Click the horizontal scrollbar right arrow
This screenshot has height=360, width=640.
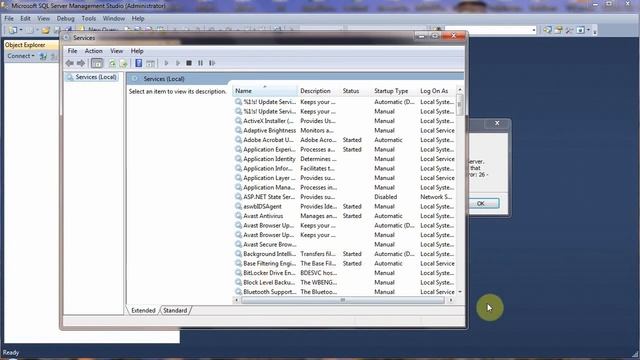[x=451, y=300]
